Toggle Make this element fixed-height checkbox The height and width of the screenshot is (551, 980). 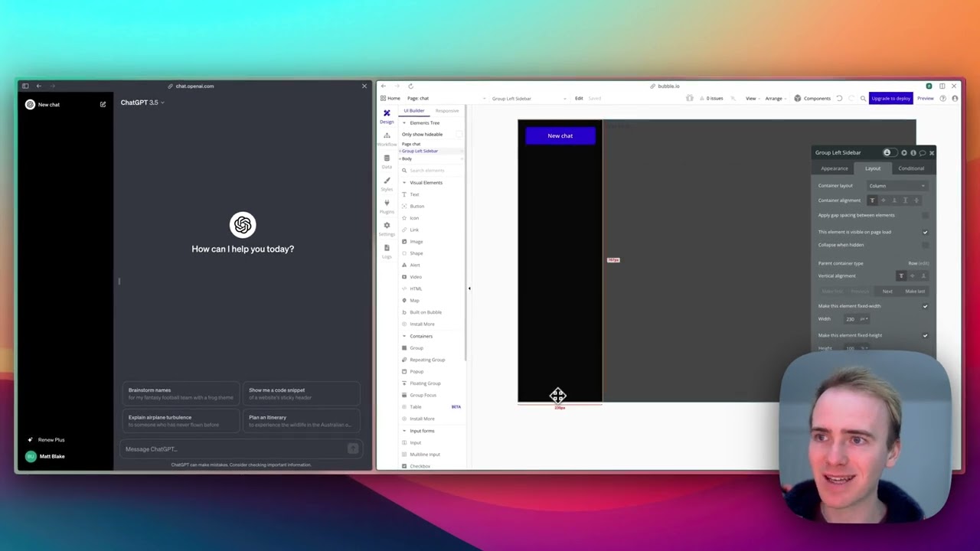coord(925,335)
